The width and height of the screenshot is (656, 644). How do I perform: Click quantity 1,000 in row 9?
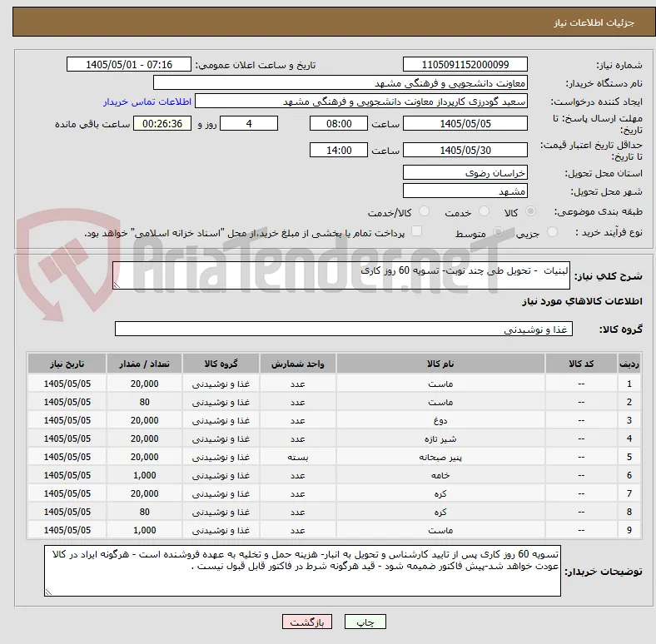[x=144, y=530]
